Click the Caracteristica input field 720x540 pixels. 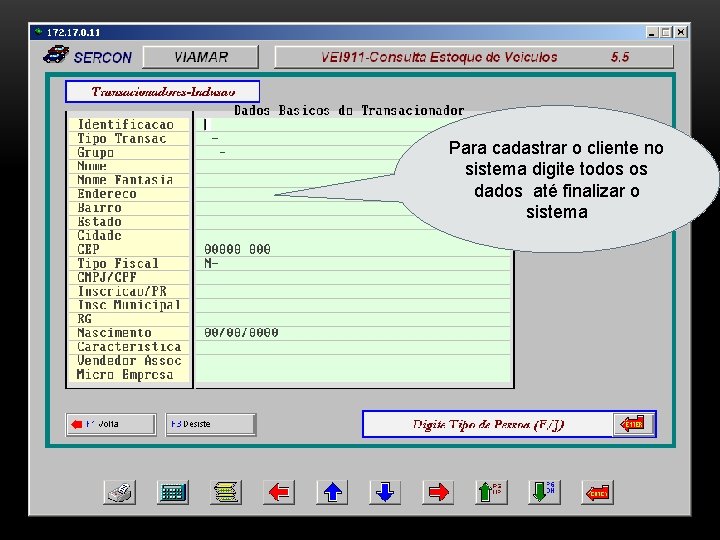354,347
